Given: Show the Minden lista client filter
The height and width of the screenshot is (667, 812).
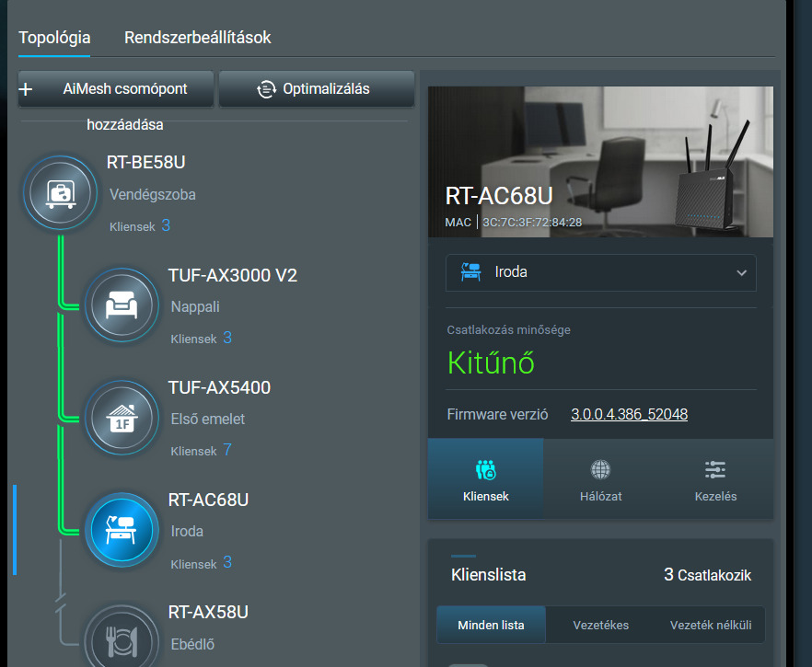Looking at the screenshot, I should (x=491, y=625).
